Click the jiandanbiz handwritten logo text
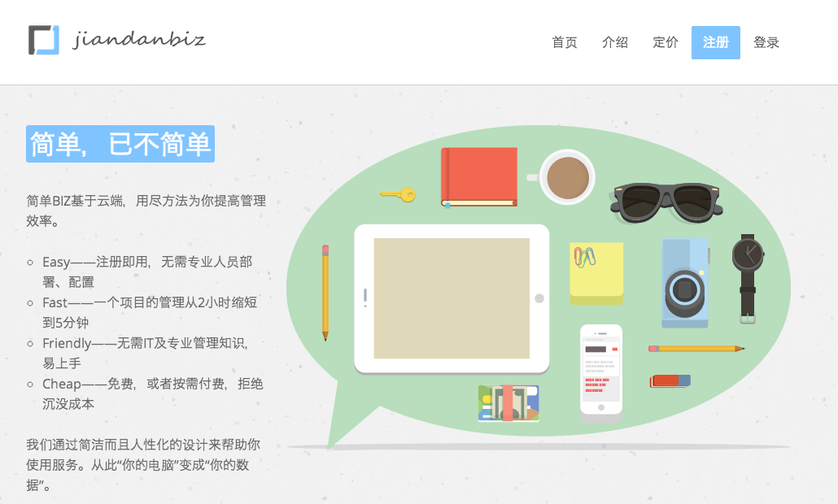838x504 pixels. (139, 40)
